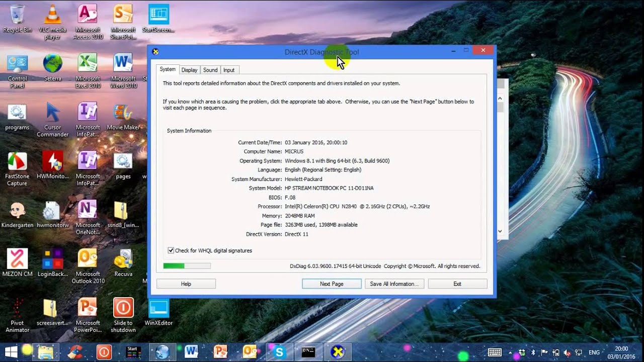Launch Microsoft OneNote desktop icon

[88, 218]
